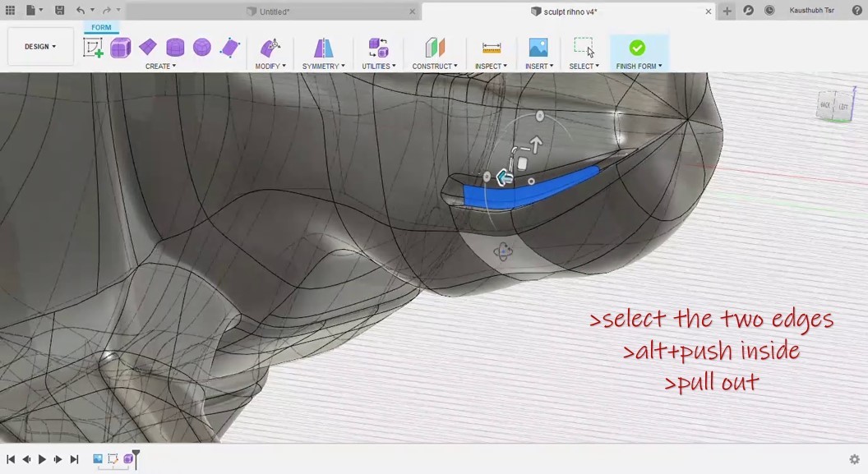868x474 pixels.
Task: Expand the CONSTRUCT menu
Action: 435,67
